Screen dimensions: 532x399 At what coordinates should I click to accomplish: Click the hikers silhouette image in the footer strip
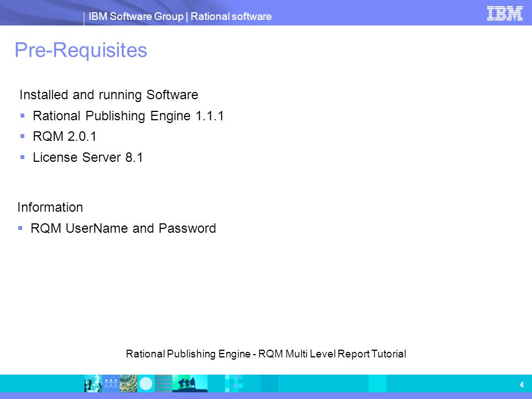click(x=190, y=383)
